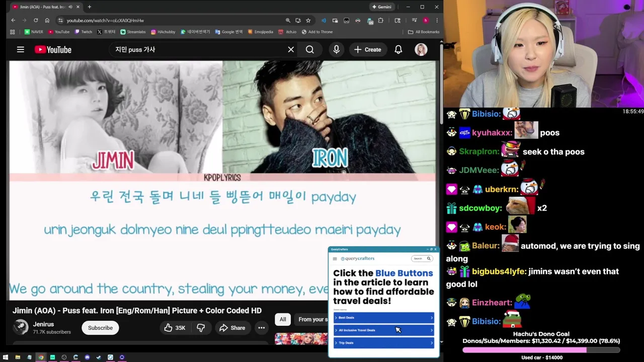Close the Jimin (AOA) tab

tap(78, 7)
